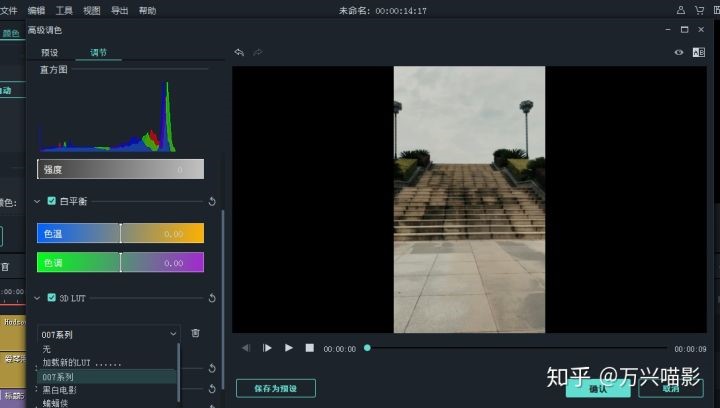Click the 色调 tint slider
This screenshot has width=720, height=408.
coord(120,262)
